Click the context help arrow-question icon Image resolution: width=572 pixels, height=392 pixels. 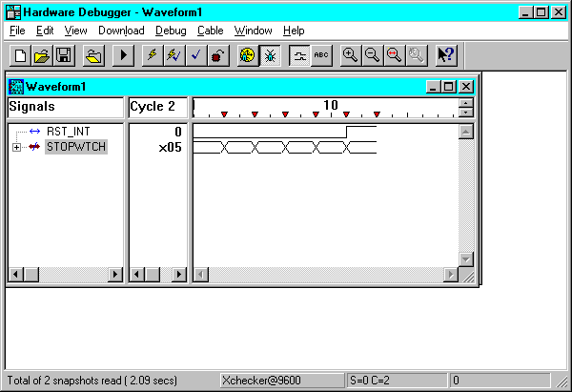coord(446,55)
